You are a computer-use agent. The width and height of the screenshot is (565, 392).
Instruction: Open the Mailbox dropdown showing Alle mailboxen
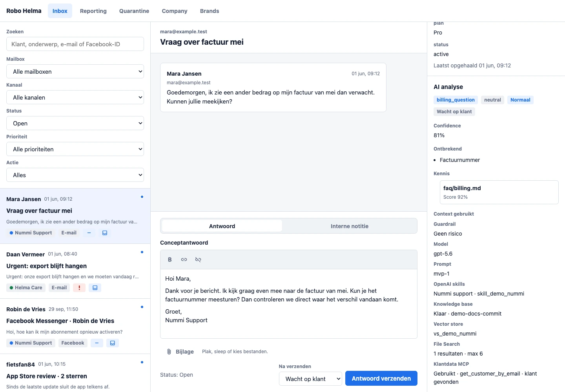(x=75, y=72)
